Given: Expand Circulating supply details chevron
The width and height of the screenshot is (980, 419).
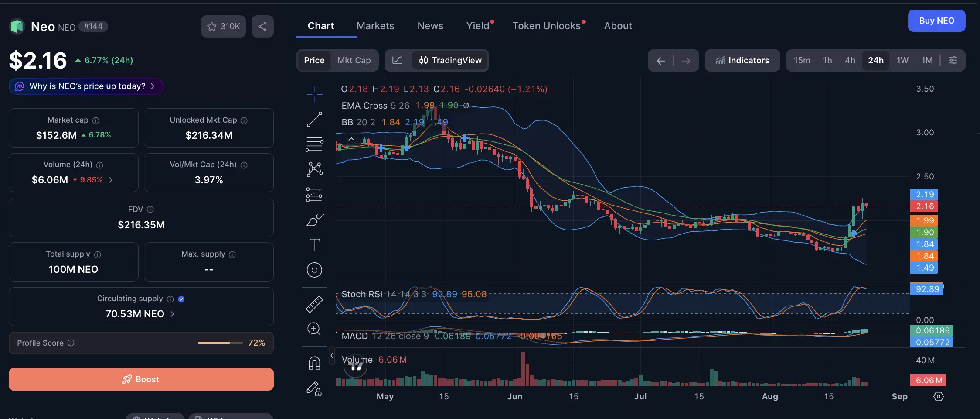Looking at the screenshot, I should click(172, 314).
